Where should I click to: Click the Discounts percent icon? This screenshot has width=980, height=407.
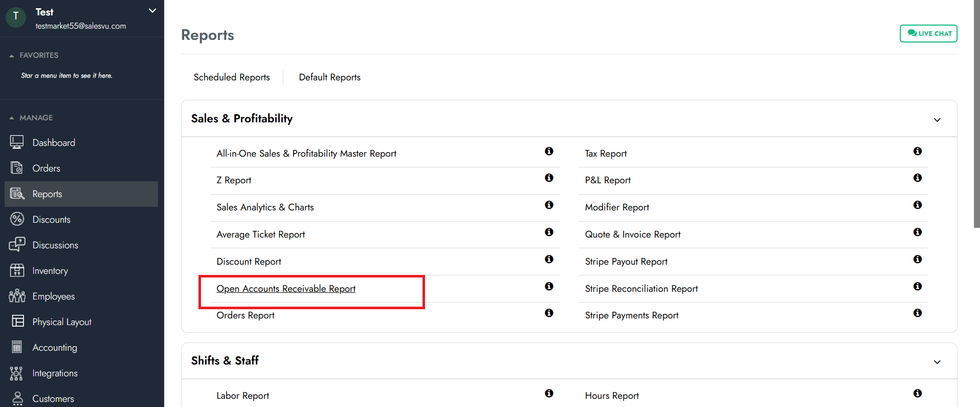[x=17, y=219]
